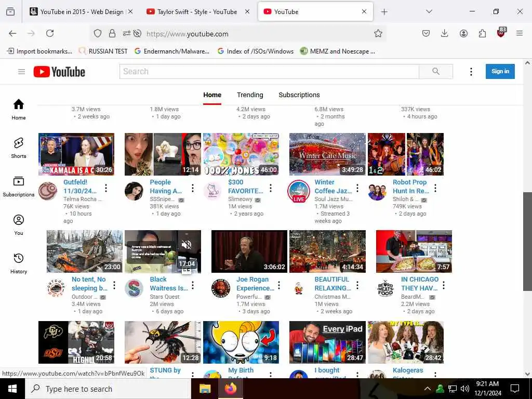
Task: Open more options for Joe Rogan video
Action: click(279, 285)
